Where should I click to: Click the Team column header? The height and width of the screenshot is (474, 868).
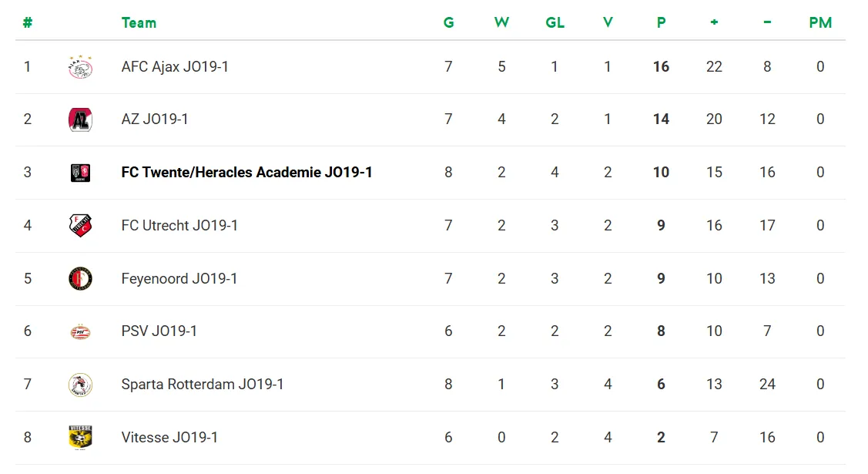(139, 22)
